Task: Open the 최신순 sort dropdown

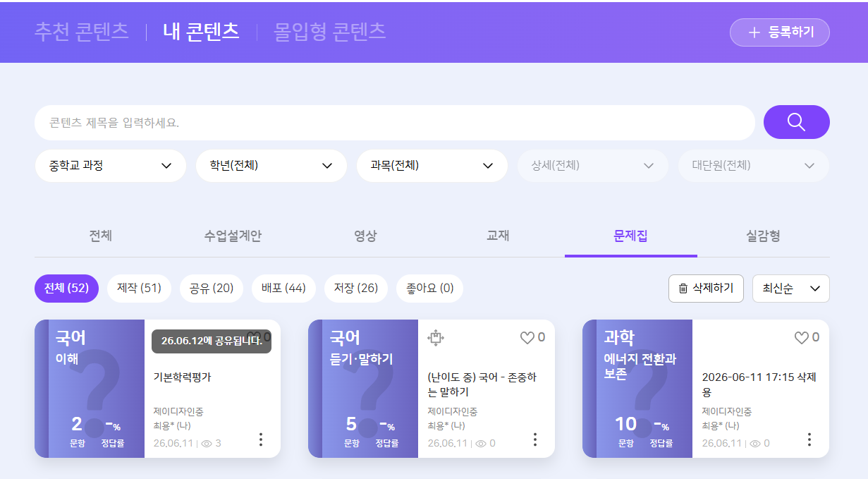Action: 791,289
